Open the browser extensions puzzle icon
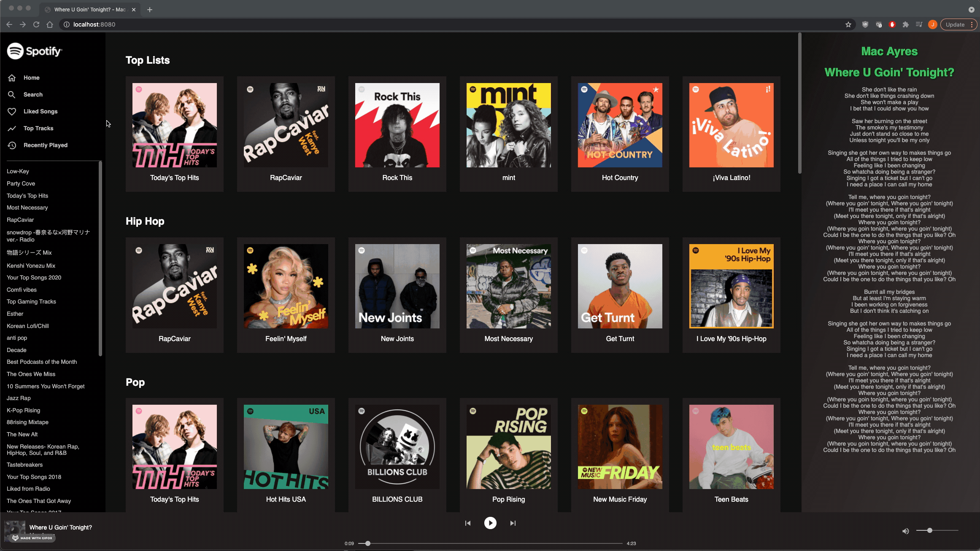The width and height of the screenshot is (980, 551). pyautogui.click(x=905, y=24)
